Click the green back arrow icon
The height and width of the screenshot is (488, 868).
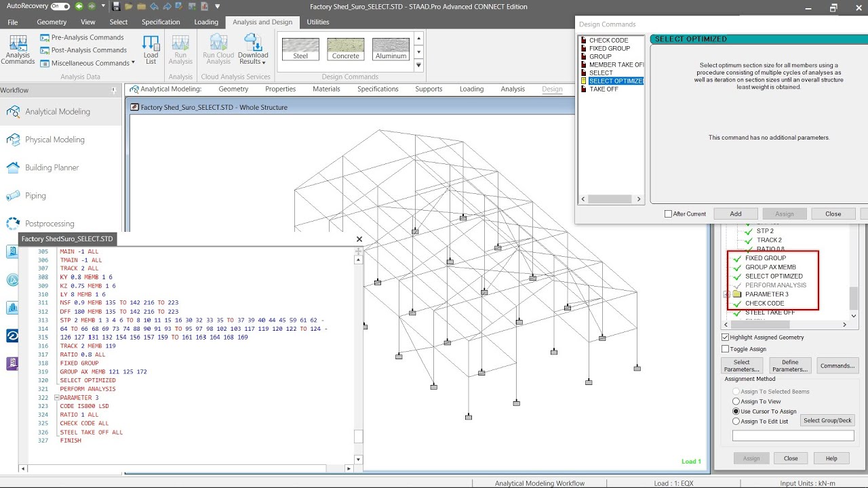[x=79, y=7]
